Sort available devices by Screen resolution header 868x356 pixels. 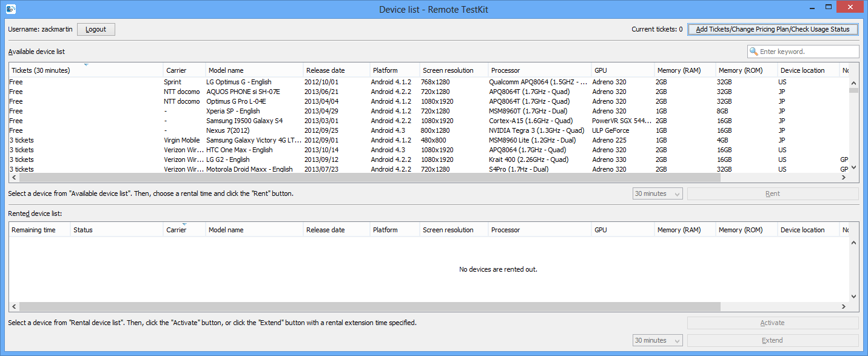pos(454,70)
